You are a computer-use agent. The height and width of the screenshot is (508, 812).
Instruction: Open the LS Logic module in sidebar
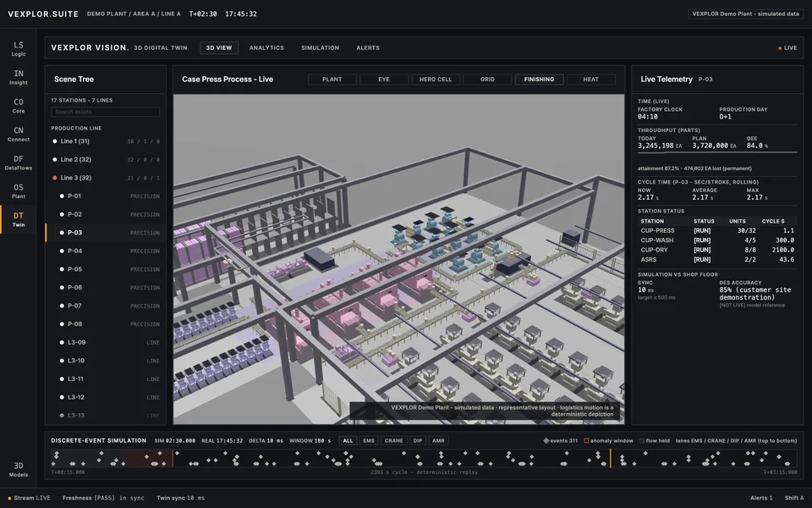click(18, 49)
